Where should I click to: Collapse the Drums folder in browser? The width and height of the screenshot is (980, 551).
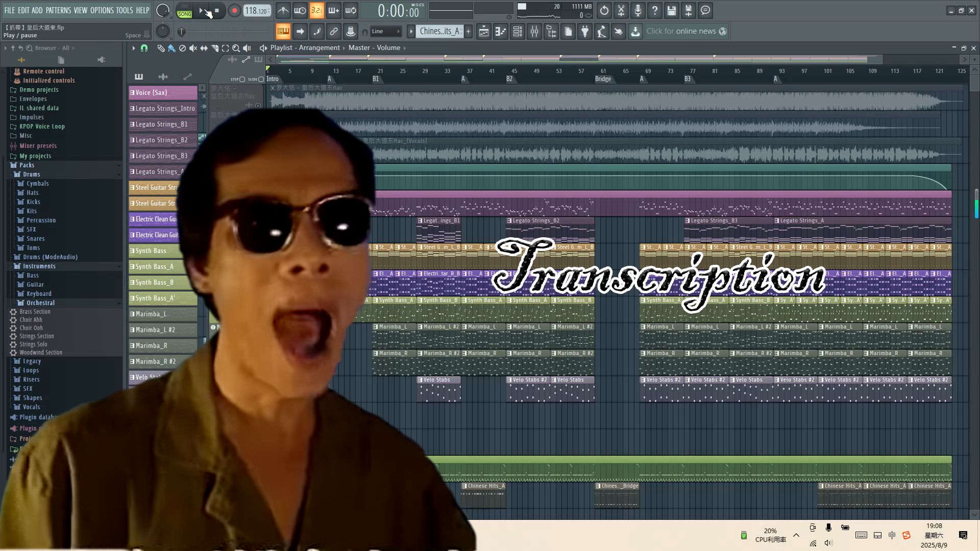(31, 174)
